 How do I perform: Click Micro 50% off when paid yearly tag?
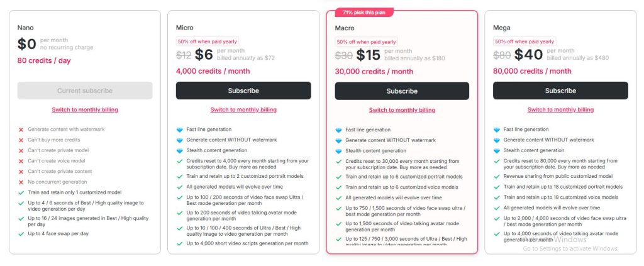(x=207, y=42)
